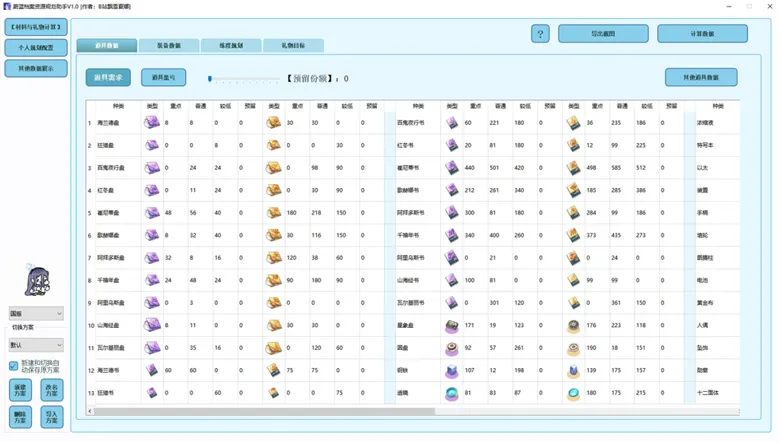Switch to the 道具数据 tab
780x442 pixels.
(107, 45)
